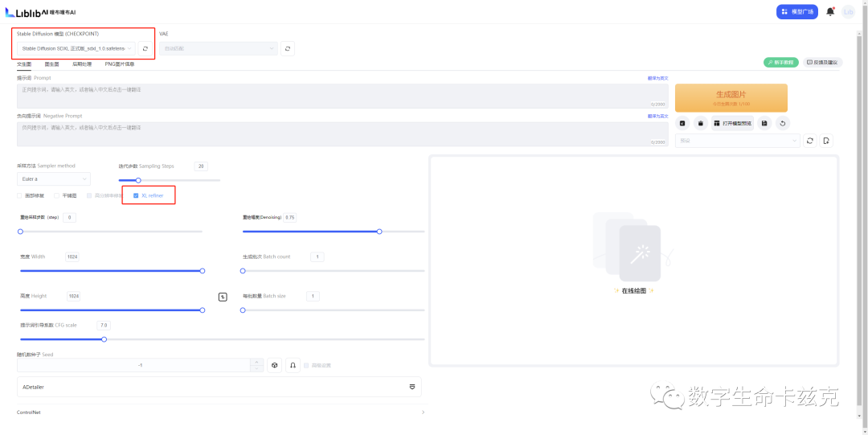Screen dimensions: 868x435
Task: Enable the 平铺图 tiling checkbox
Action: click(x=56, y=195)
